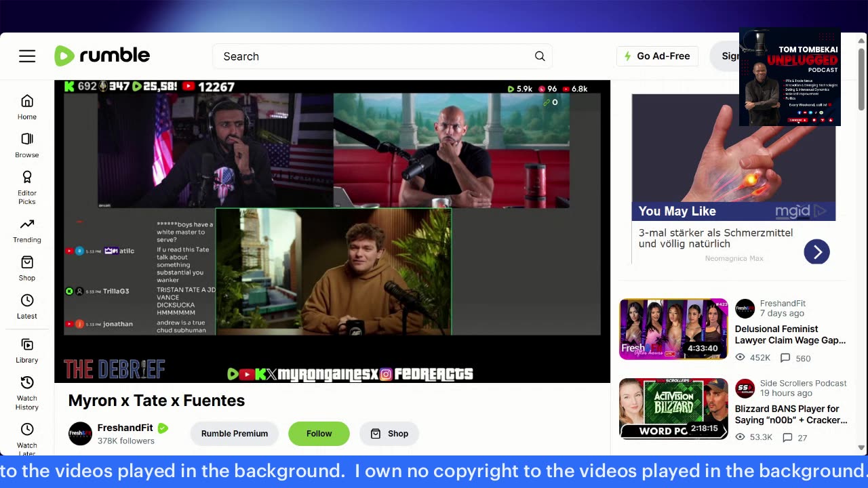This screenshot has width=868, height=488.
Task: Open Shop in the sidebar
Action: (x=27, y=268)
